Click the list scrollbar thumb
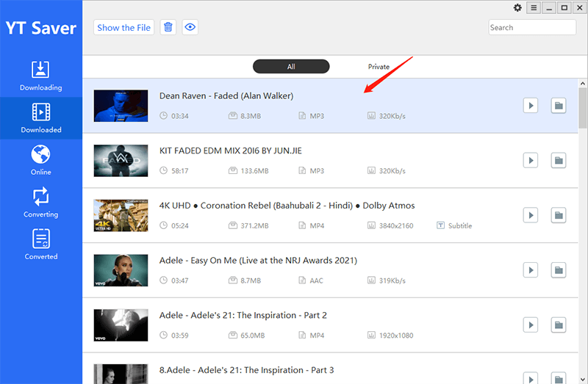The height and width of the screenshot is (384, 588). click(582, 108)
